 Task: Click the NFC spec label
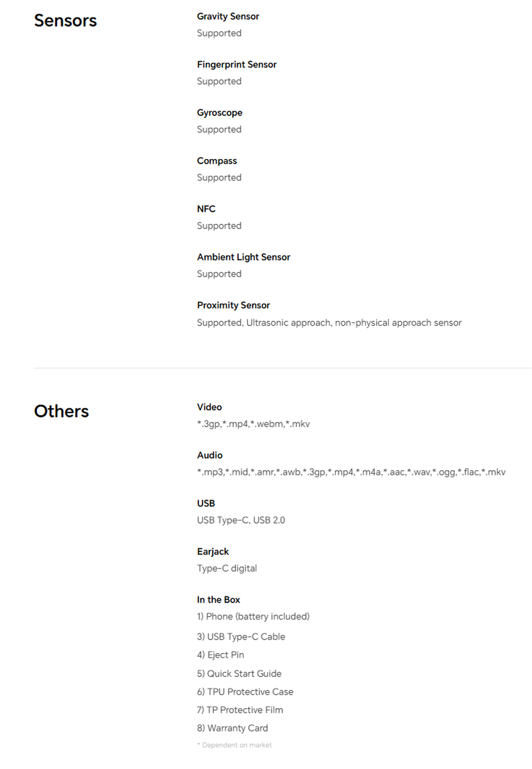[206, 209]
